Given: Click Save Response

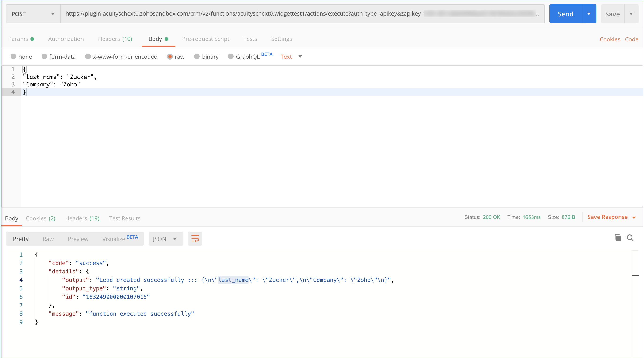Looking at the screenshot, I should 607,217.
